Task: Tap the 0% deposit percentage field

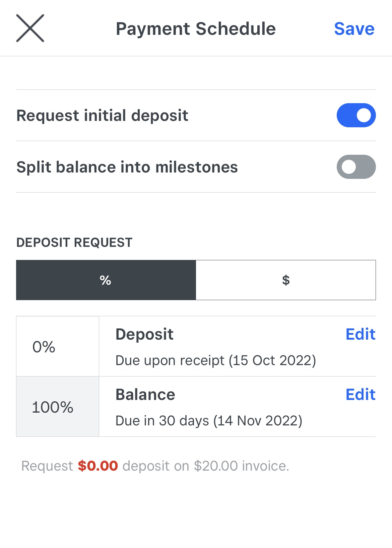Action: point(58,347)
